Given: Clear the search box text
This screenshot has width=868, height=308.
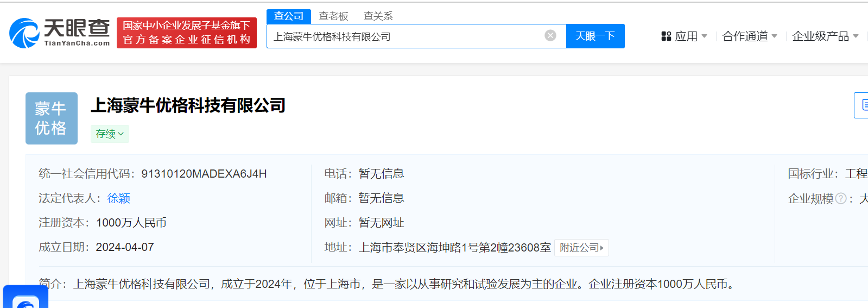Looking at the screenshot, I should click(550, 35).
